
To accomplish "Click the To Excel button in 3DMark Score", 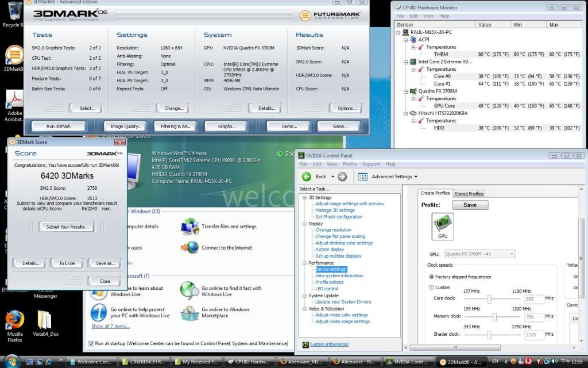I will point(67,263).
